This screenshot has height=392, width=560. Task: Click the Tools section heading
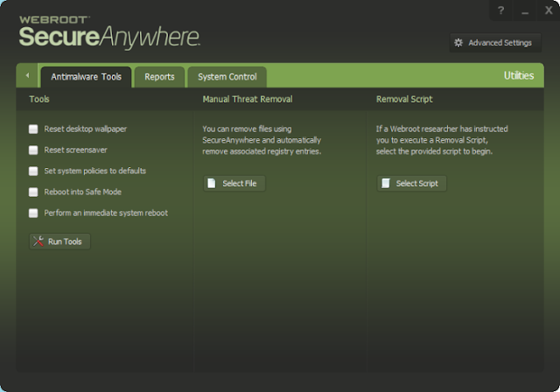pos(39,99)
